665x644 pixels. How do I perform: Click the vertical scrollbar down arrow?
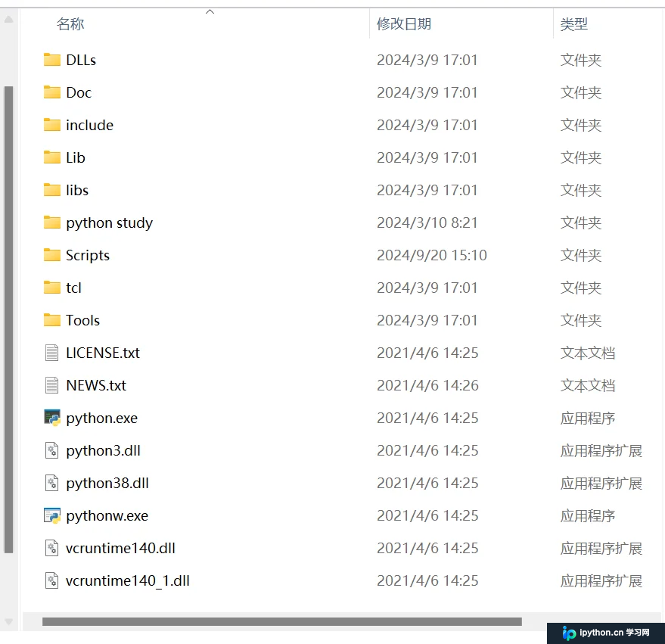[x=8, y=621]
